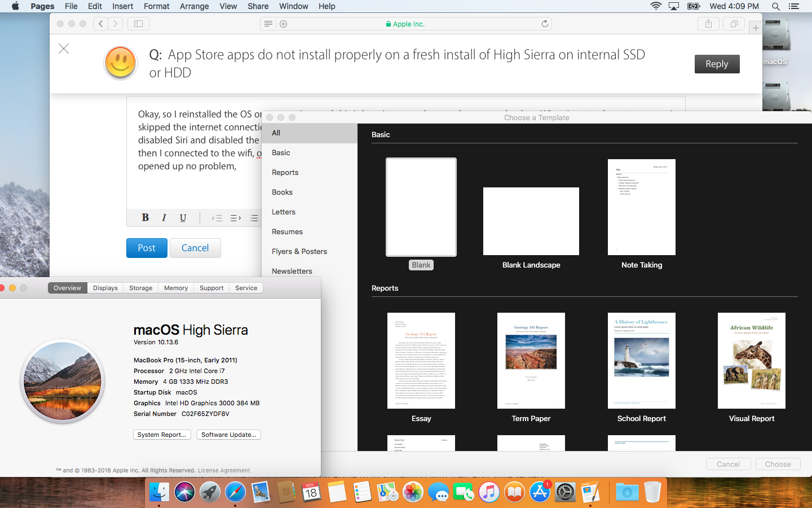The image size is (812, 508).
Task: Switch to the Service tab in About This Mac
Action: click(x=246, y=288)
